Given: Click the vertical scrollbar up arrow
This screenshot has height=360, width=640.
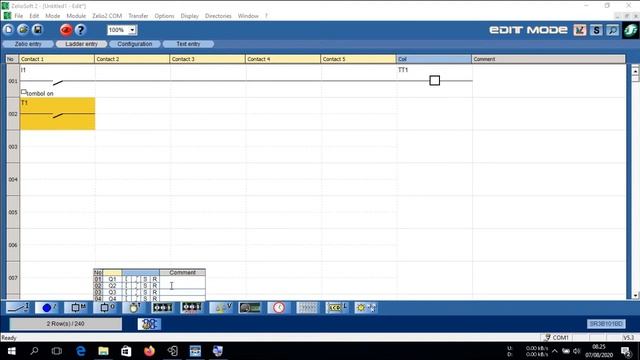Looking at the screenshot, I should click(635, 71).
